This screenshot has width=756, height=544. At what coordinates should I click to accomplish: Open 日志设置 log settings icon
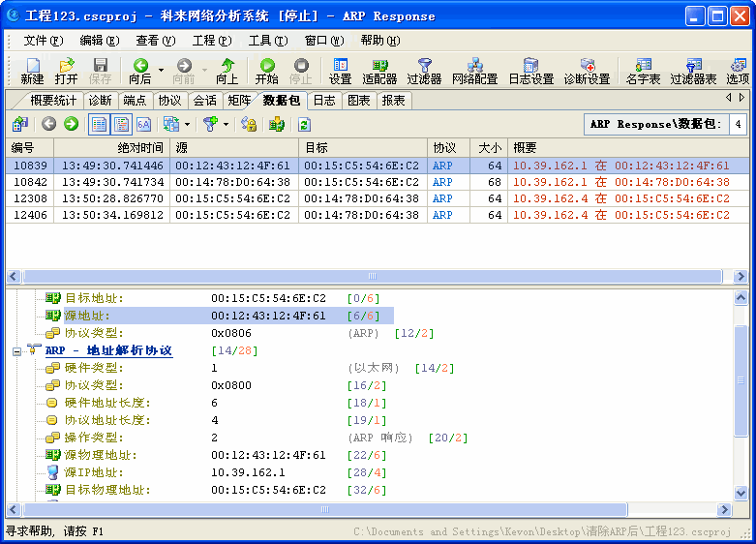pyautogui.click(x=531, y=71)
